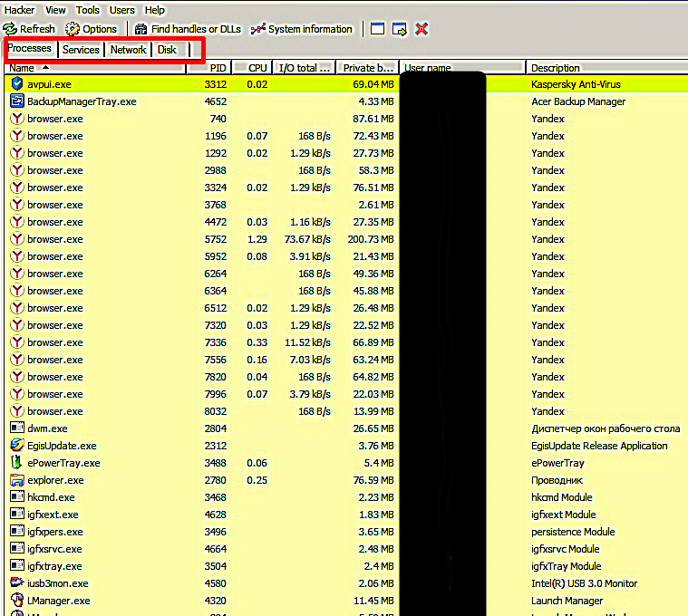Select ePowerTray.exe process name
This screenshot has height=616, width=688.
pos(63,463)
